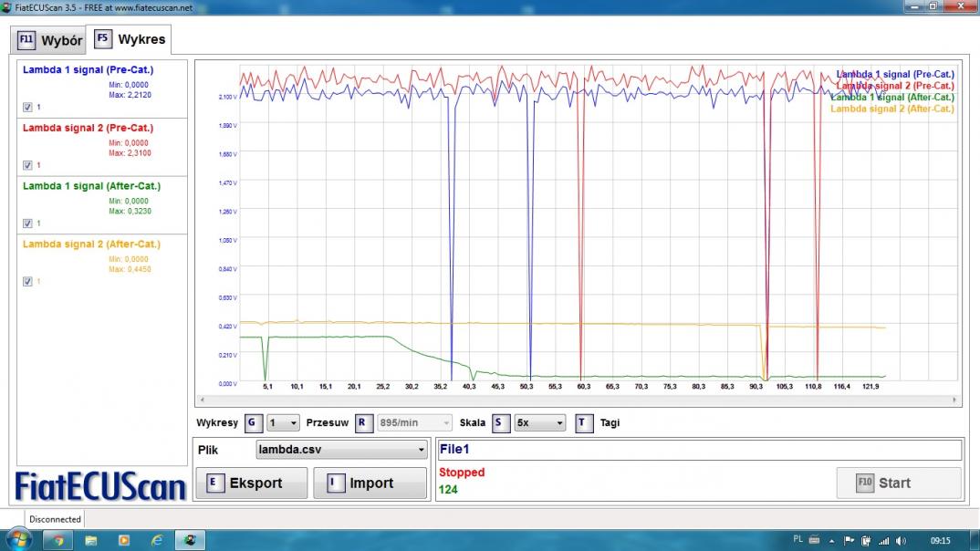Click the Import button
This screenshot has height=551, width=980.
coord(370,483)
